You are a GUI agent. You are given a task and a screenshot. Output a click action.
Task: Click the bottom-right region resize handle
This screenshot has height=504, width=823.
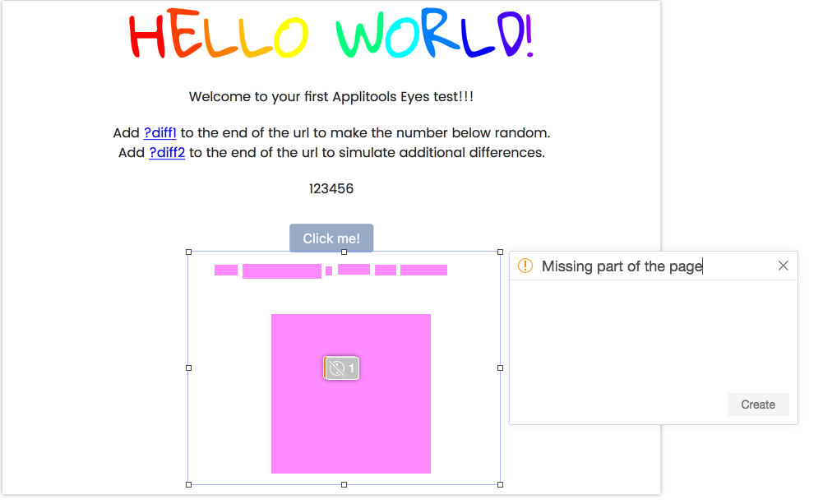pyautogui.click(x=500, y=484)
